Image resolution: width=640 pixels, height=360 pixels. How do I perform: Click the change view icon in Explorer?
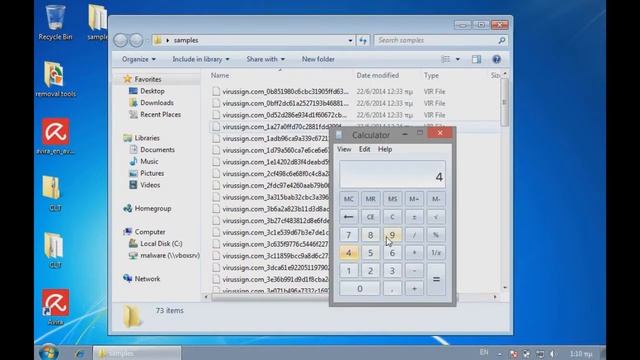(445, 59)
